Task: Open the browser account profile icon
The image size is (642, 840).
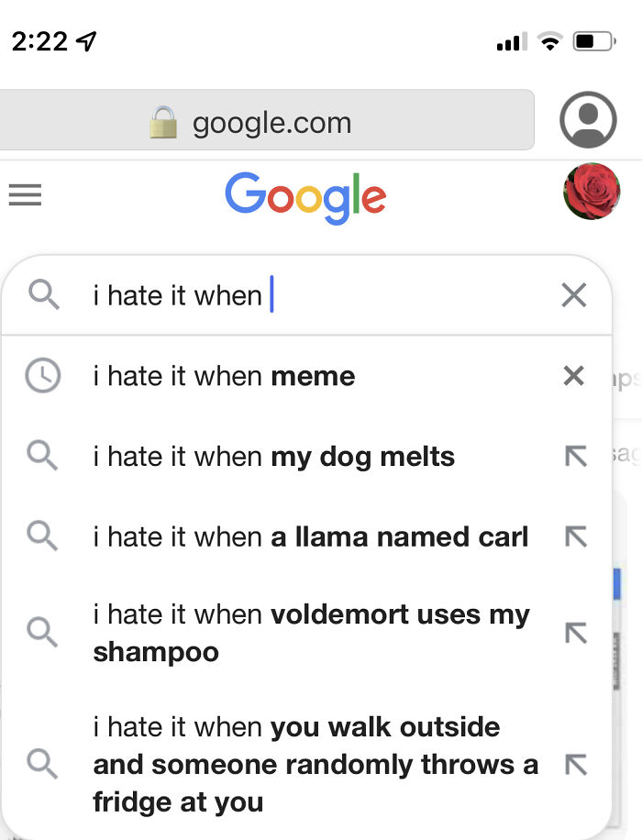Action: pos(588,119)
